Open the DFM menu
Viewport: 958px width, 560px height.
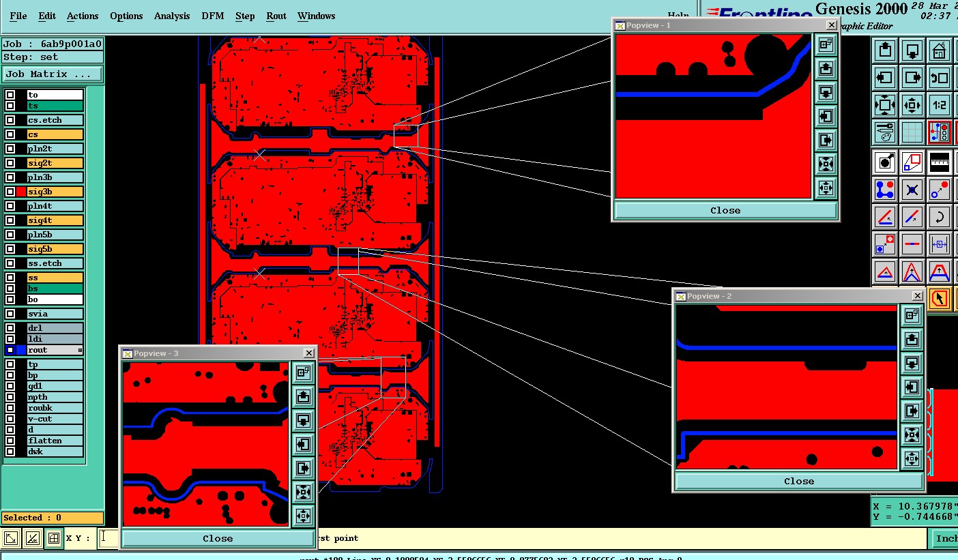[x=213, y=16]
